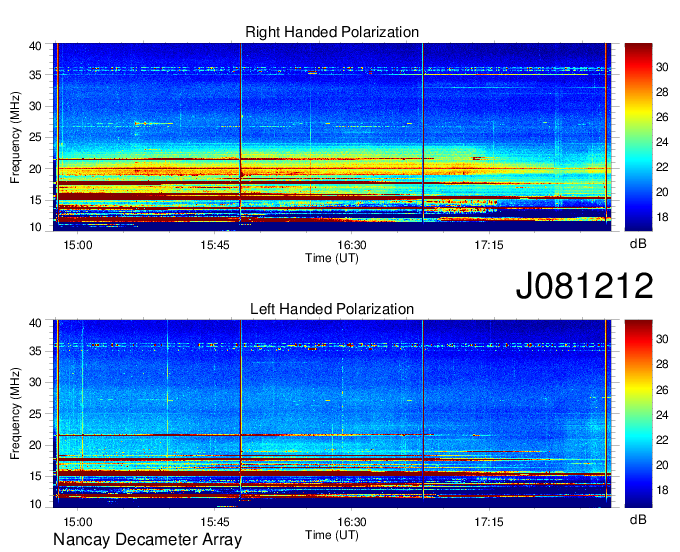The width and height of the screenshot is (680, 552).
Task: Click the 15 MHz tick label on top plot
Action: [35, 200]
